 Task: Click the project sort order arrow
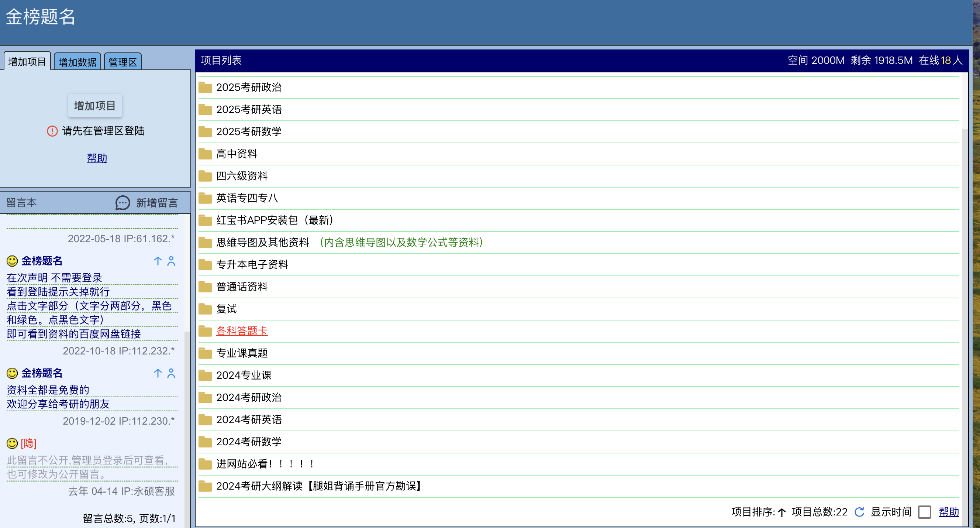pyautogui.click(x=782, y=512)
